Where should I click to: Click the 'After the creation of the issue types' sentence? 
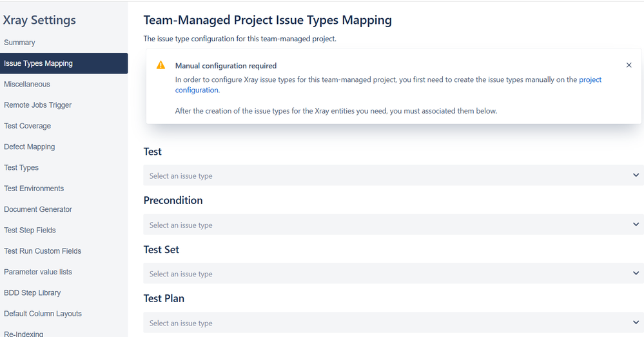coord(336,110)
